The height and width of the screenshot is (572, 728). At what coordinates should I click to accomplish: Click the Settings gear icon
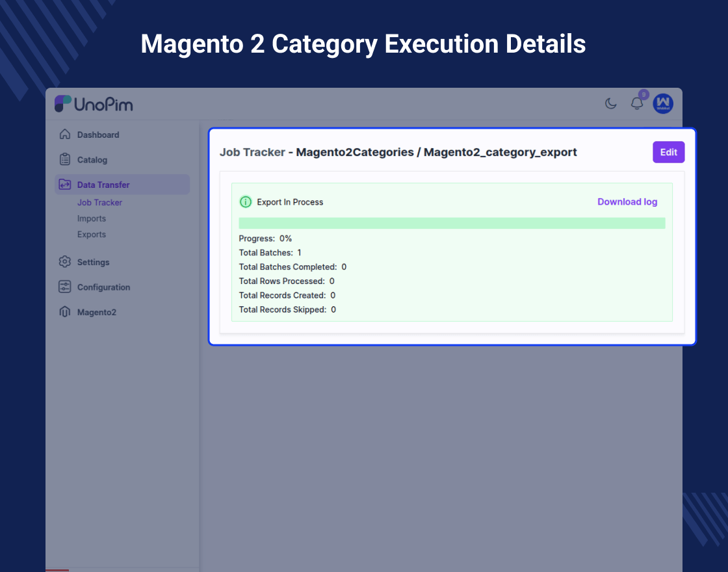65,262
